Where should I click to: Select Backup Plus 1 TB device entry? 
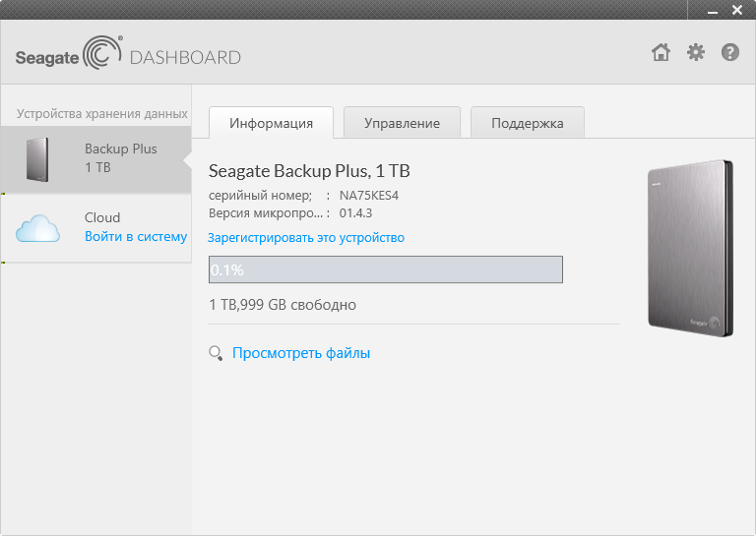(95, 159)
